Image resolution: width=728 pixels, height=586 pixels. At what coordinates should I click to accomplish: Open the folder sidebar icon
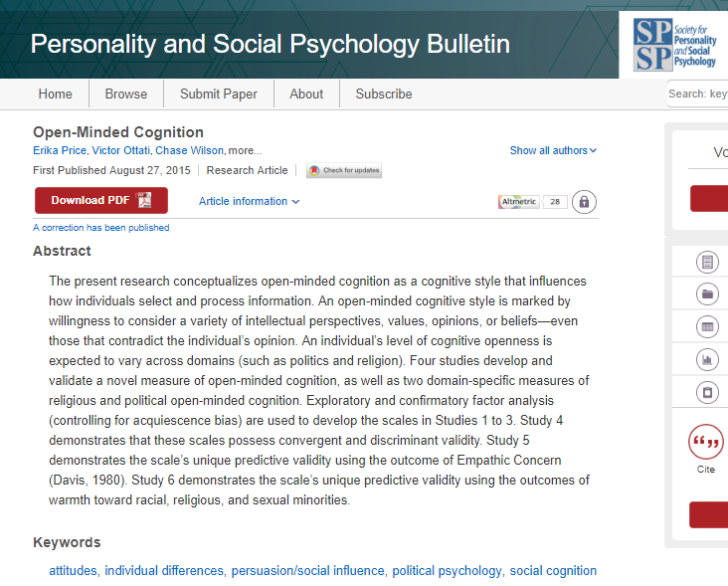pos(707,293)
